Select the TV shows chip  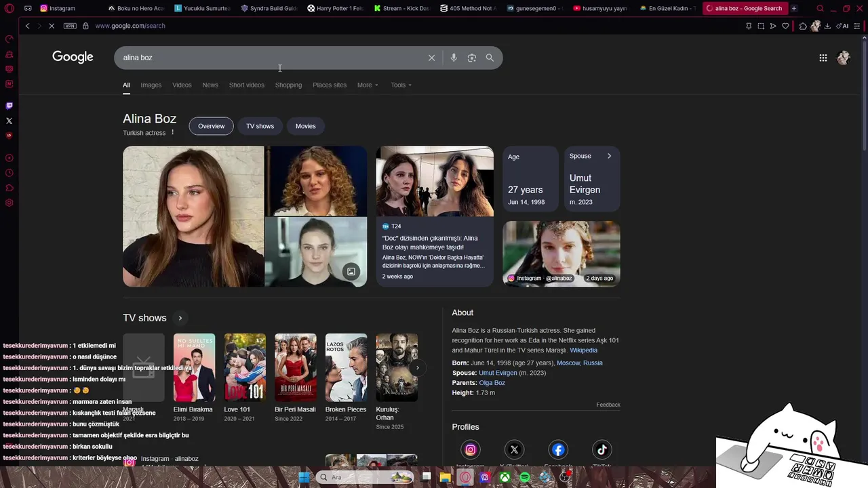[x=260, y=126]
